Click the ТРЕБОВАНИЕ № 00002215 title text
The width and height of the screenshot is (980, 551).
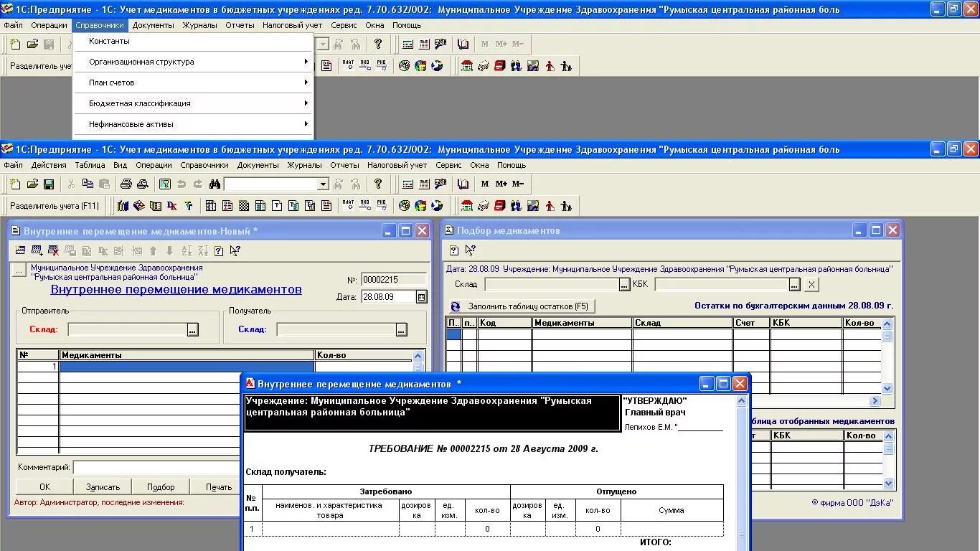pos(483,448)
